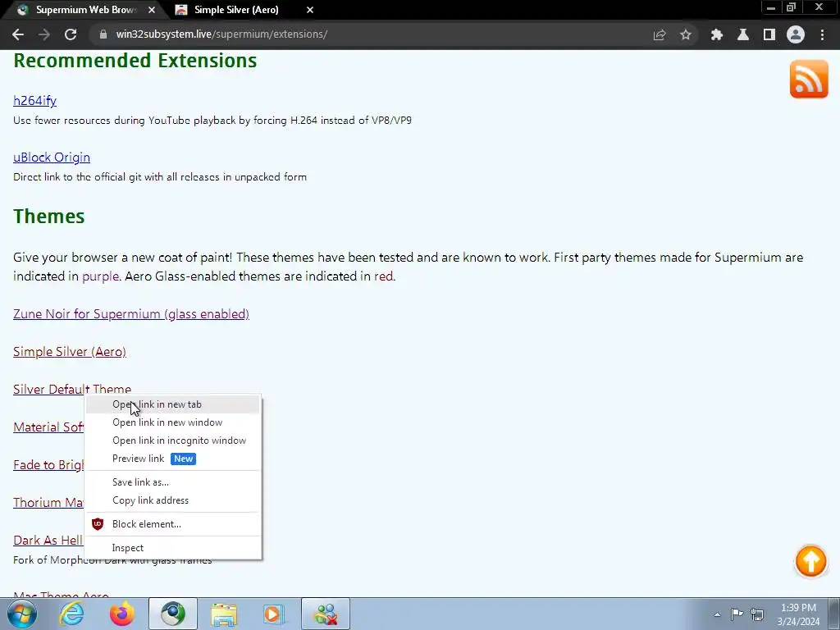Click the forward navigation arrow
The height and width of the screenshot is (630, 840).
(44, 34)
